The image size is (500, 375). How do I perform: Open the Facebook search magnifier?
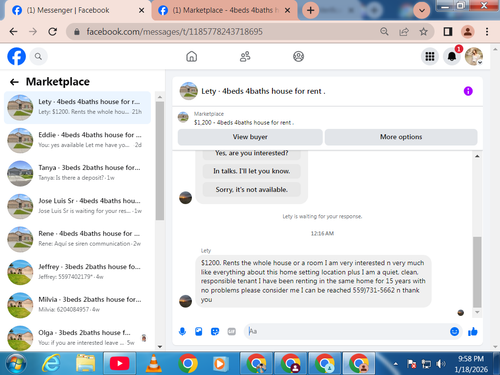(38, 57)
